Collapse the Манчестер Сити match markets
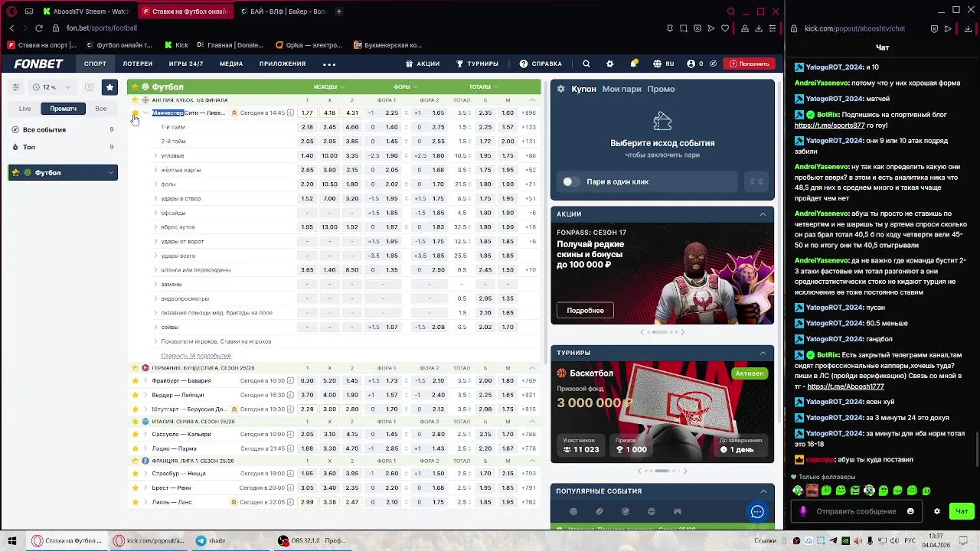Viewport: 980px width, 551px height. pos(145,113)
